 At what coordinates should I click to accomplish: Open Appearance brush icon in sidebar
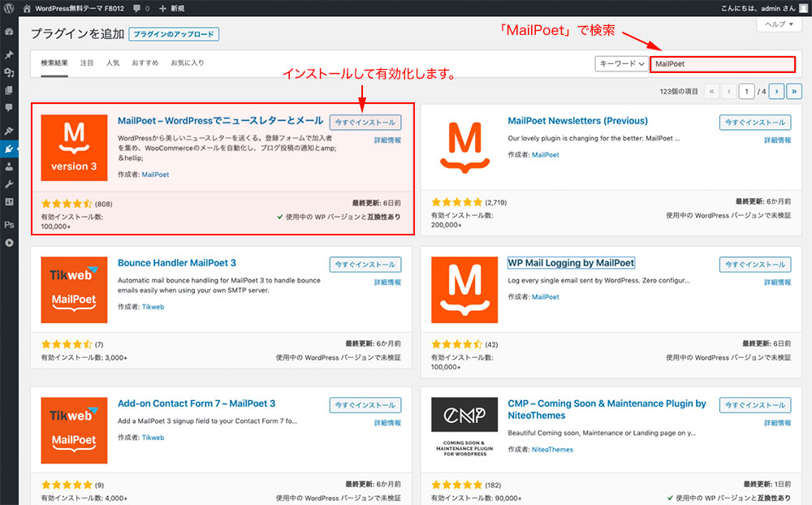(x=9, y=131)
